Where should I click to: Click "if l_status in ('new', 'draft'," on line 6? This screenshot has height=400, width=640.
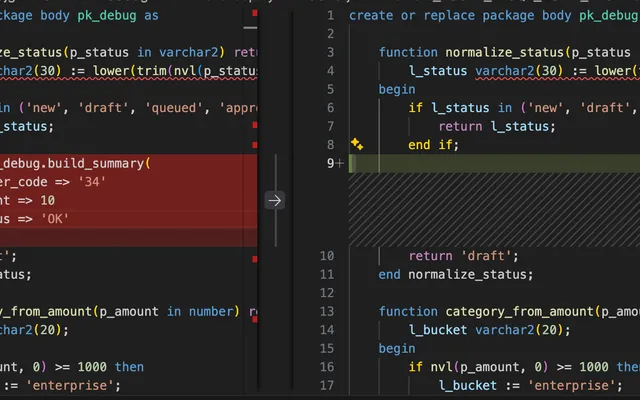pyautogui.click(x=522, y=108)
